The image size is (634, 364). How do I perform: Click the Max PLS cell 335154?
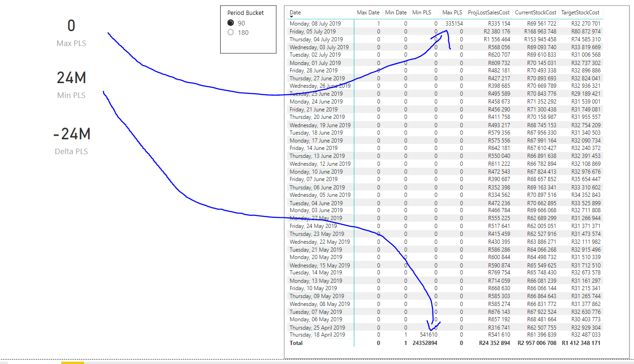454,24
